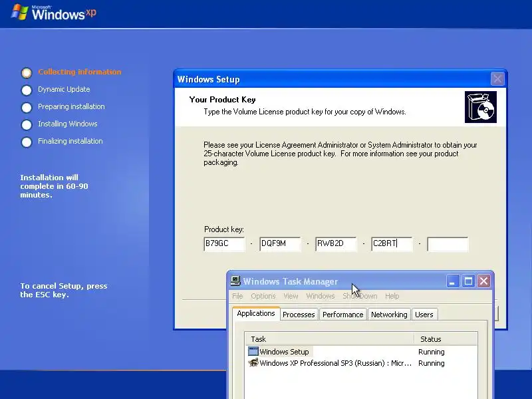Screen dimensions: 532x399
Task: Click the Windows Task Manager title text
Action: click(x=291, y=281)
